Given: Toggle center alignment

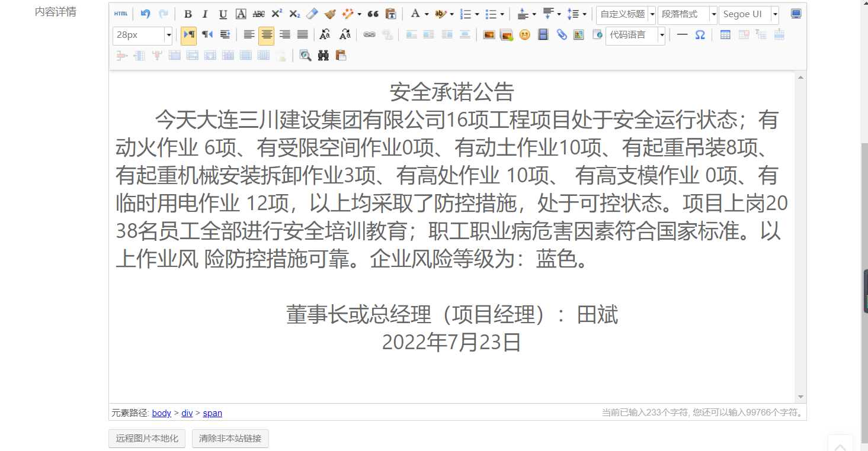Looking at the screenshot, I should click(267, 36).
